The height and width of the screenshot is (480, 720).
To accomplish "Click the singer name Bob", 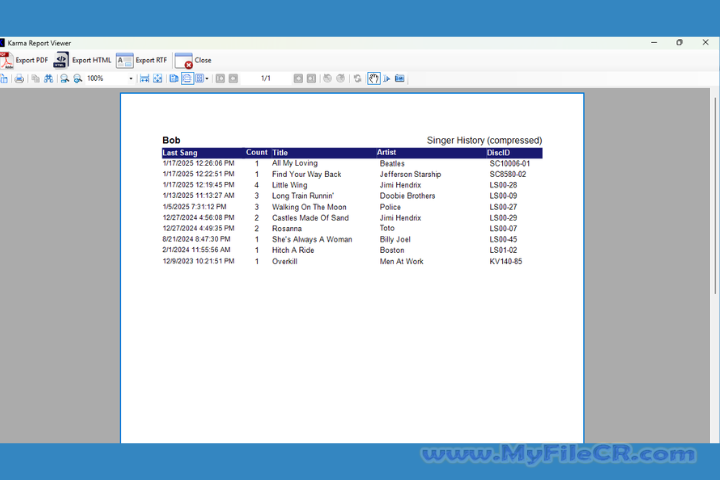I will pos(171,140).
